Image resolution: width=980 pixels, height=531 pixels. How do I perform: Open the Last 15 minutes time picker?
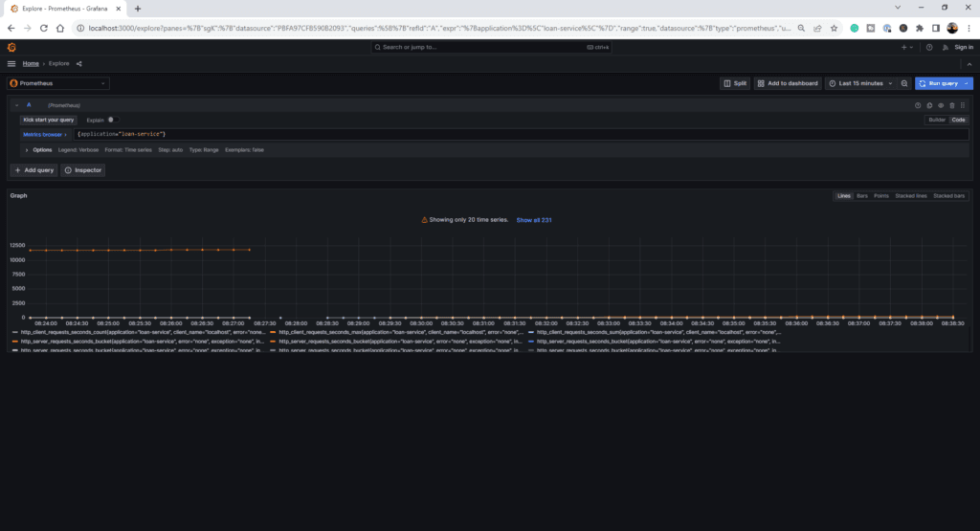click(x=860, y=83)
